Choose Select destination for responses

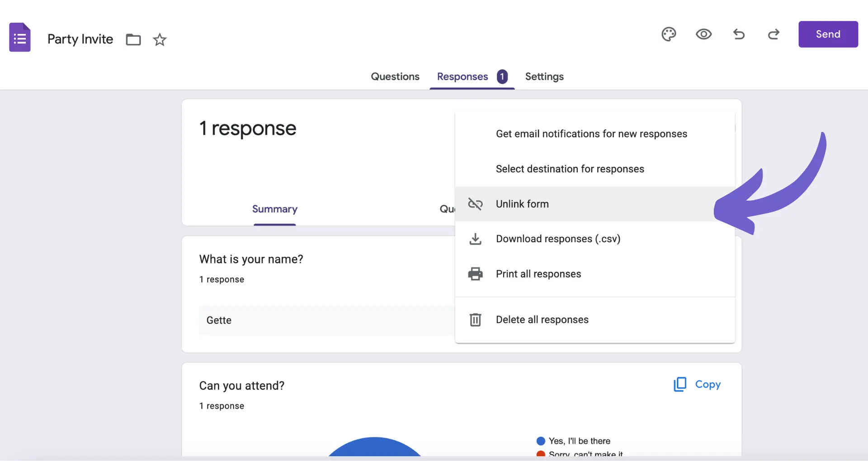[595, 169]
